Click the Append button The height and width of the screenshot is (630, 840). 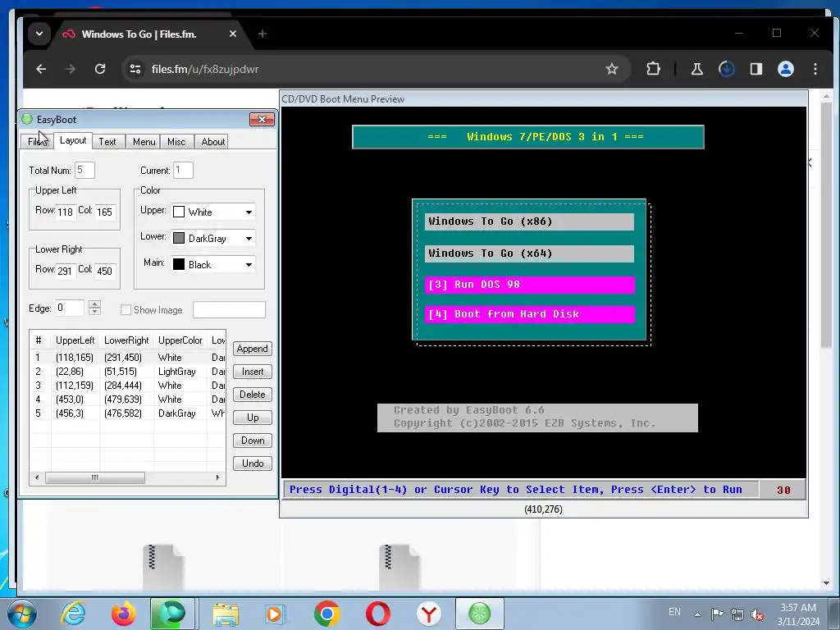(x=253, y=349)
